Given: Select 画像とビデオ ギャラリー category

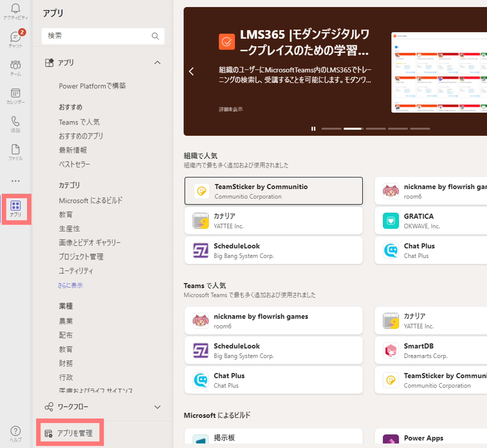Looking at the screenshot, I should click(90, 242).
